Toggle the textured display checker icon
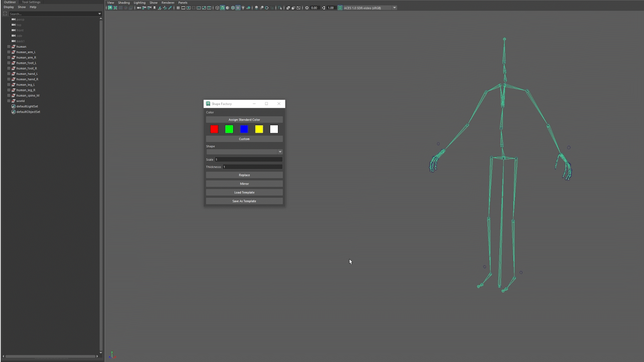Viewport: 644px width, 362px height. (238, 8)
